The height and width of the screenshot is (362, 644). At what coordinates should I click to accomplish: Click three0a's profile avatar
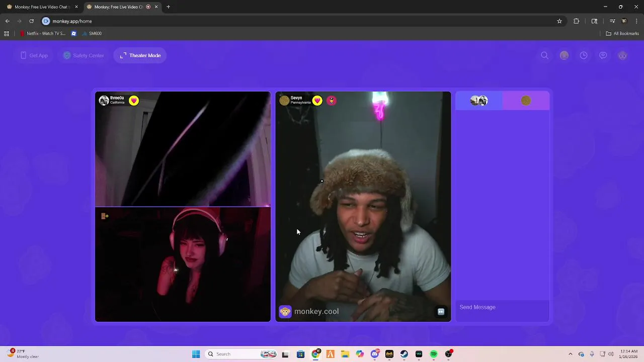click(x=104, y=101)
